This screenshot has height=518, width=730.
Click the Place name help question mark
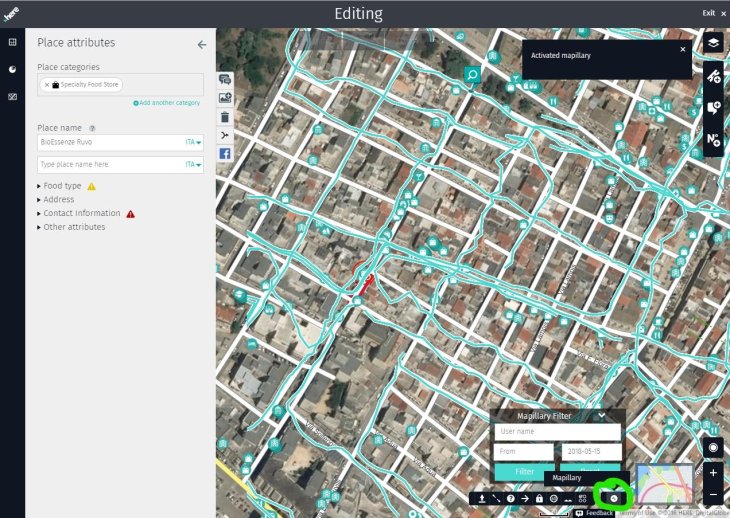92,128
